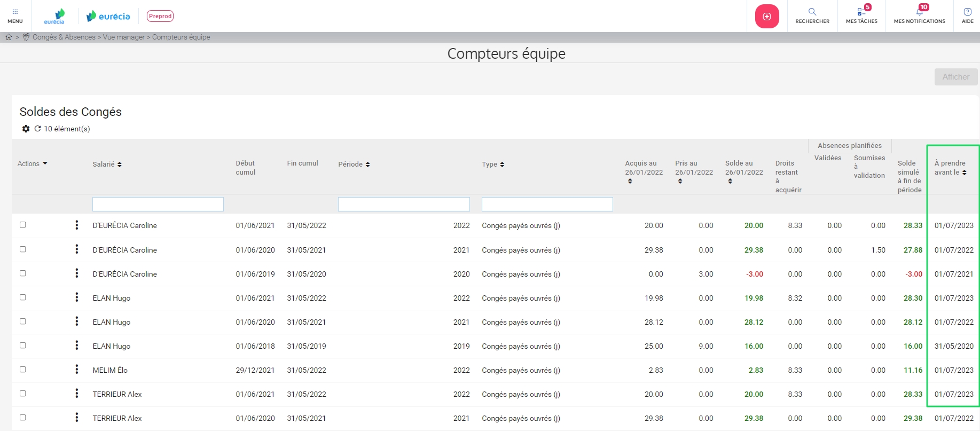Click the 31/05/2020 deadline date
The image size is (980, 431).
point(954,346)
